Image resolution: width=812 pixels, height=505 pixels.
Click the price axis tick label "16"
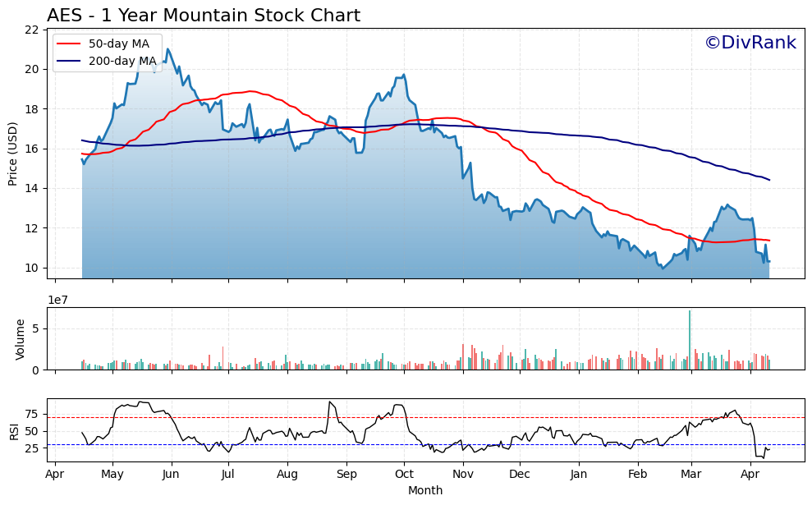tap(32, 149)
